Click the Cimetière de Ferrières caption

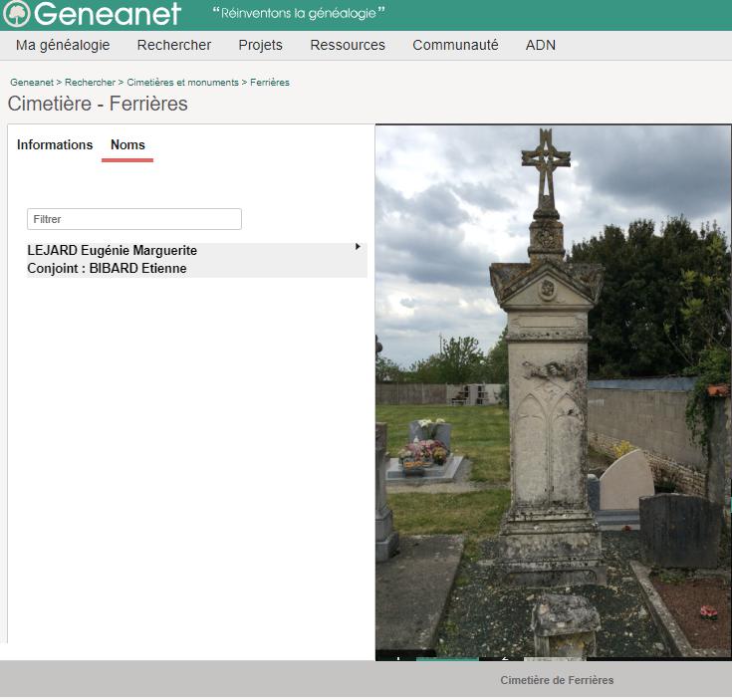point(557,680)
